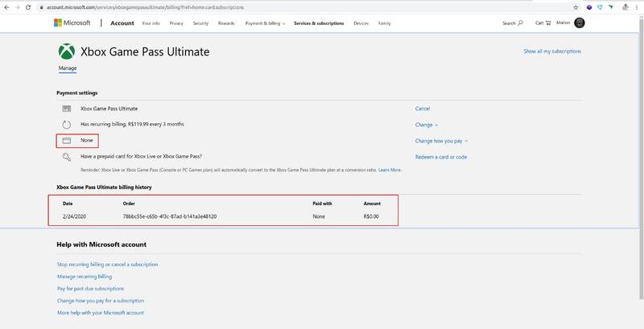Open the browser three-dot menu
This screenshot has width=644, height=329.
point(637,7)
